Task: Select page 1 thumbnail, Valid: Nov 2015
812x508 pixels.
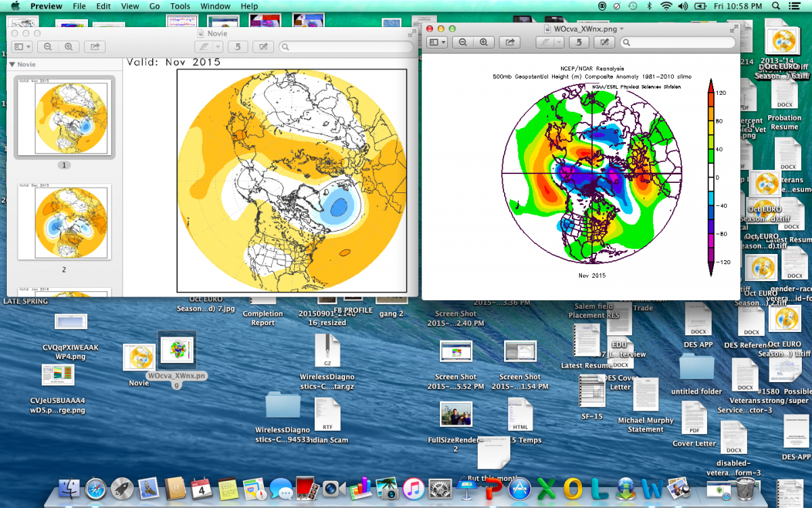Action: [64, 117]
